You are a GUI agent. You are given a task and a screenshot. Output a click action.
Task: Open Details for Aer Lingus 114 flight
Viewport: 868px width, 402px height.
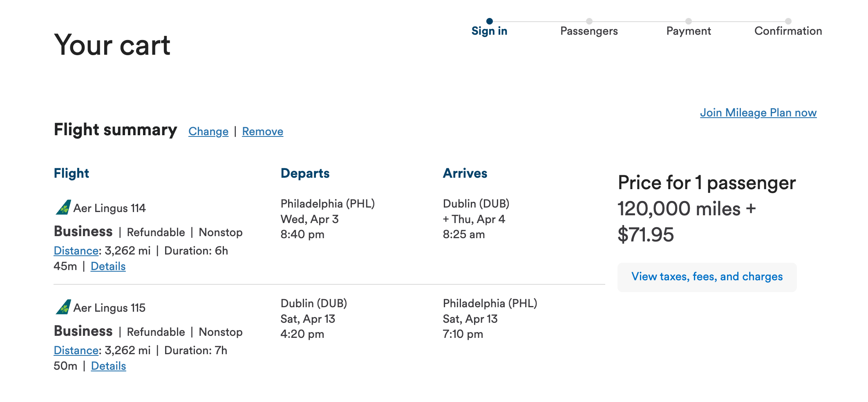coord(108,266)
